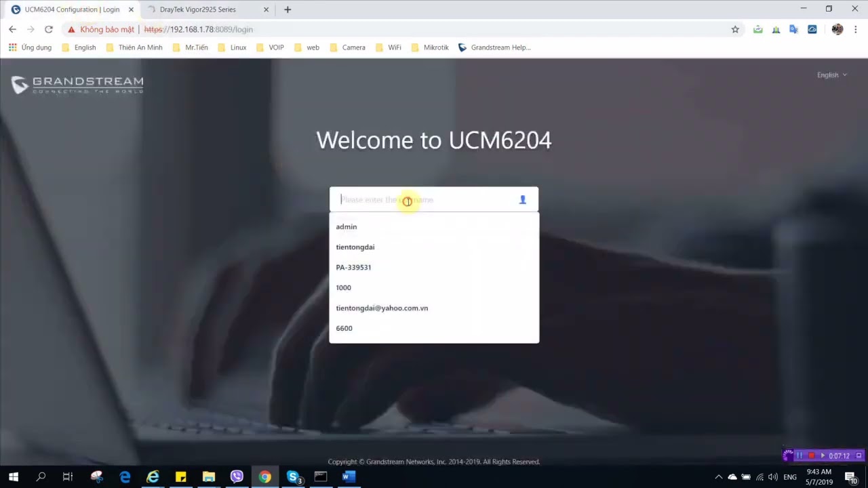Image resolution: width=868 pixels, height=488 pixels.
Task: Open the English language dropdown
Action: [832, 75]
